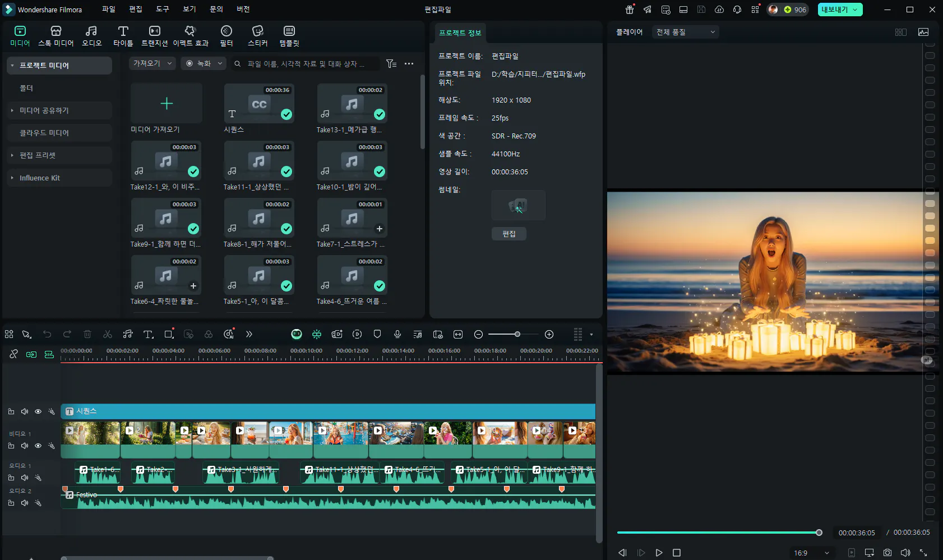Open the 가져오기 import dropdown
Viewport: 943px width, 560px height.
(152, 64)
